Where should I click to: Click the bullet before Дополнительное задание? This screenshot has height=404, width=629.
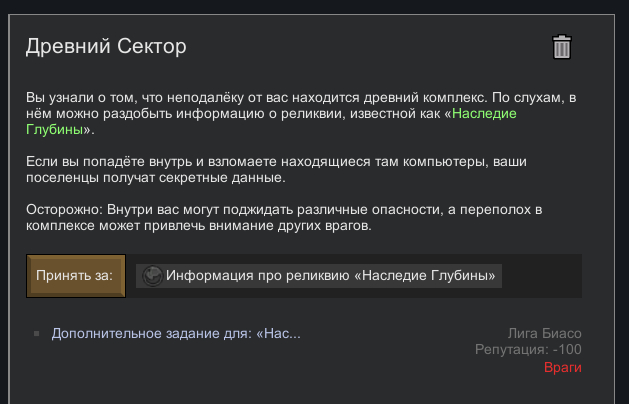tap(36, 333)
